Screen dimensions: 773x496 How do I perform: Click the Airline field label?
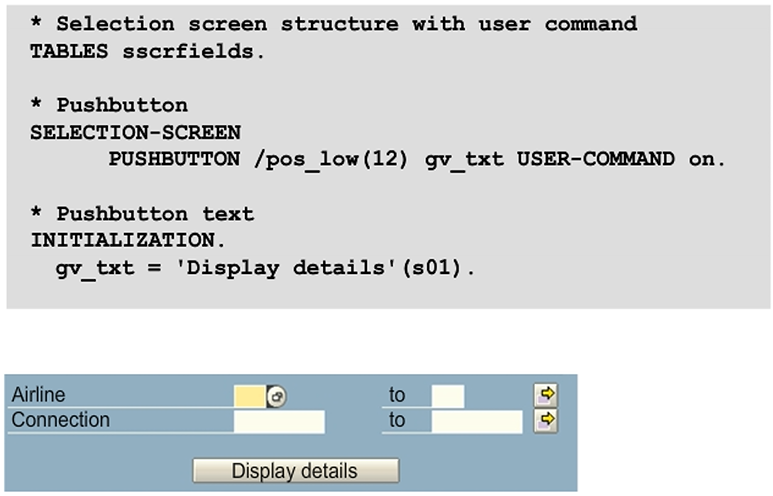point(38,396)
